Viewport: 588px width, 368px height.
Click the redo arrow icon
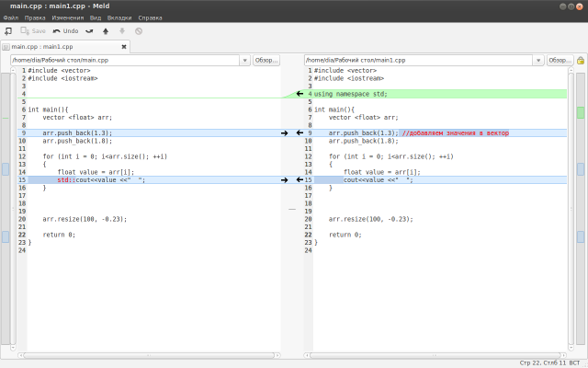89,31
